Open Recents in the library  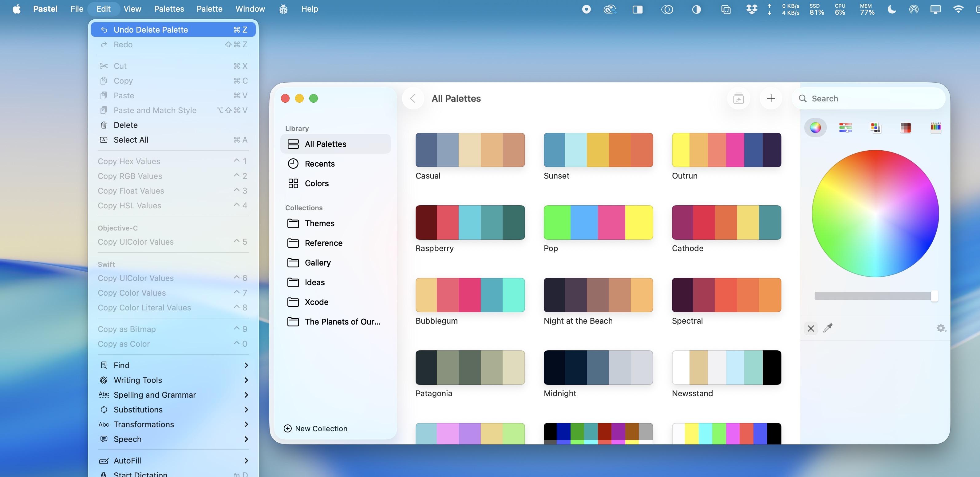click(336, 164)
